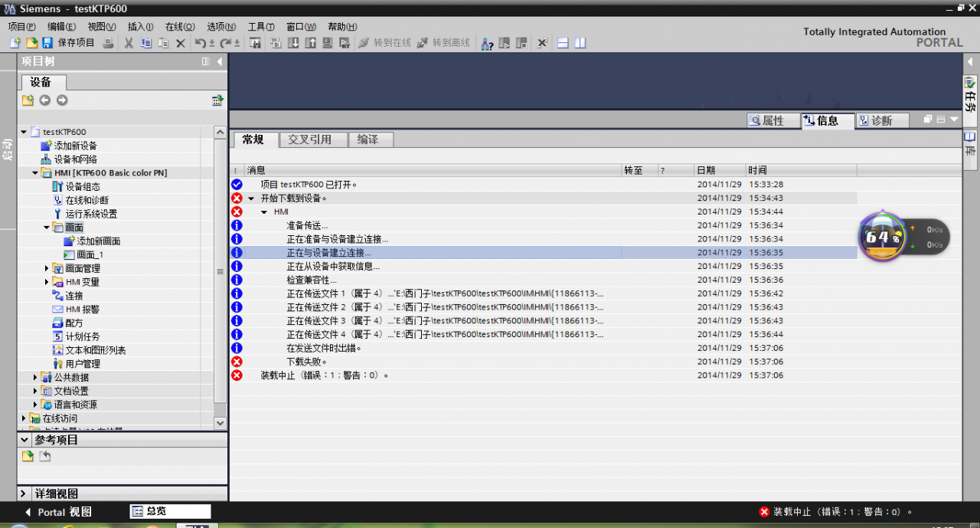Select 运行系统设置 tree item

[x=91, y=214]
